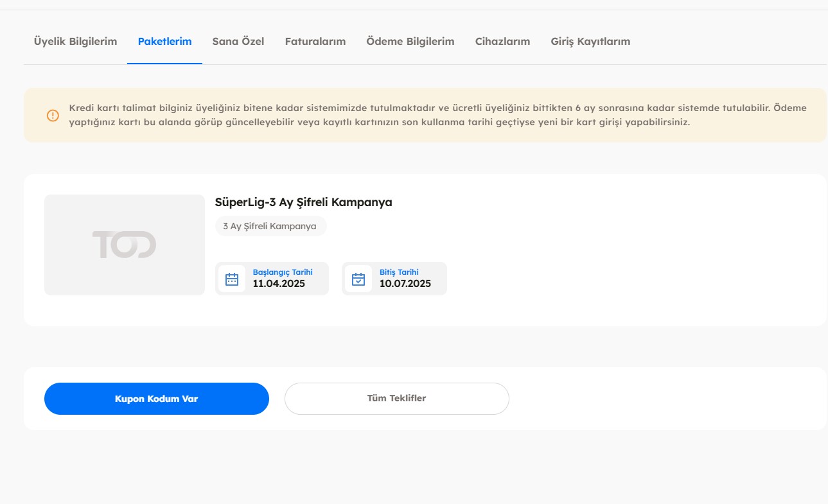Show the Giriş Kayıtlarım tab
This screenshot has width=828, height=504.
590,42
